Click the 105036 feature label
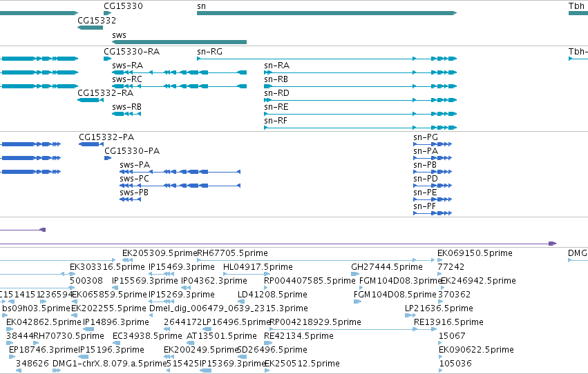This screenshot has width=588, height=374. pyautogui.click(x=455, y=364)
